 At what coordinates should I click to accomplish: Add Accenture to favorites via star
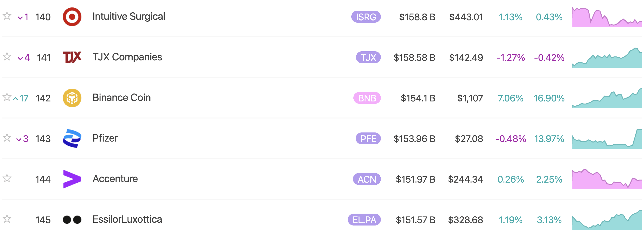click(7, 179)
